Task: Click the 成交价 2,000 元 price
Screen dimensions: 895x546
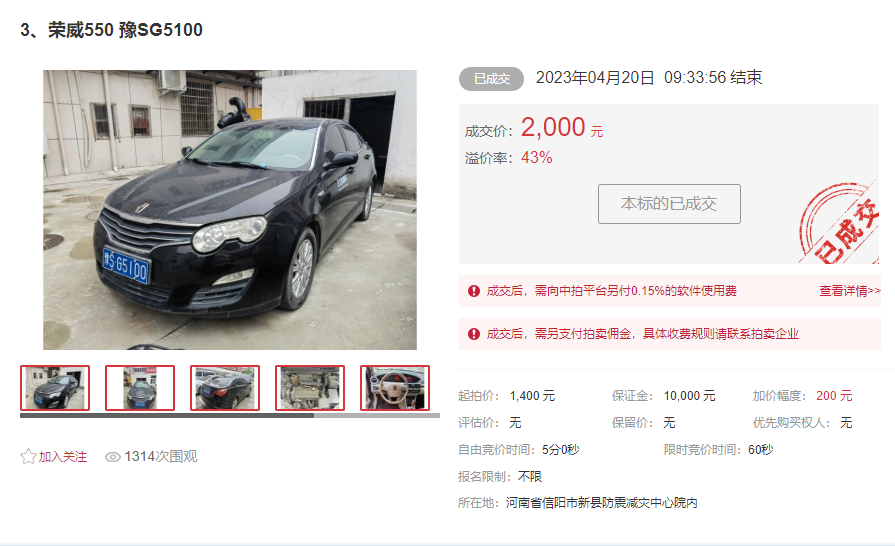Action: [562, 127]
